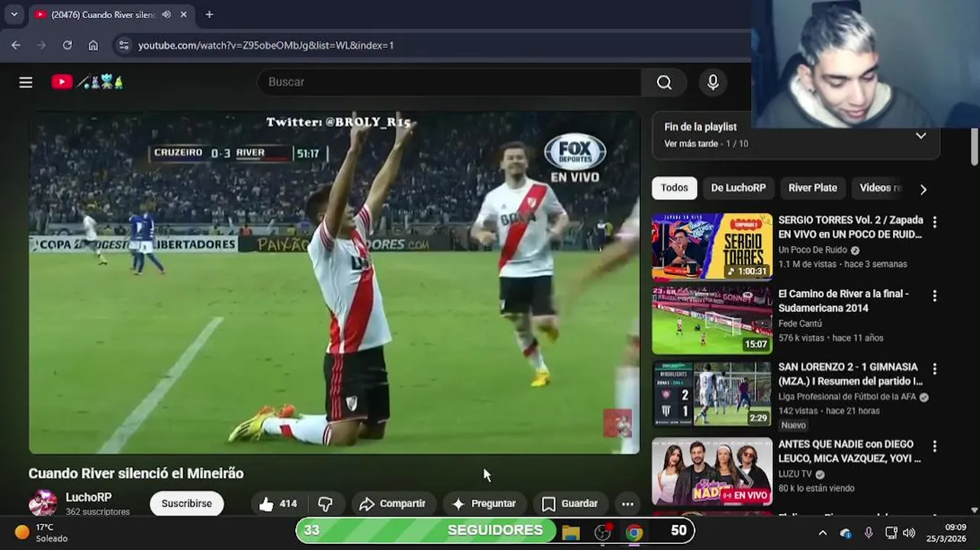The height and width of the screenshot is (550, 980).
Task: Open options menu for SERGIO TORRES video
Action: point(934,222)
